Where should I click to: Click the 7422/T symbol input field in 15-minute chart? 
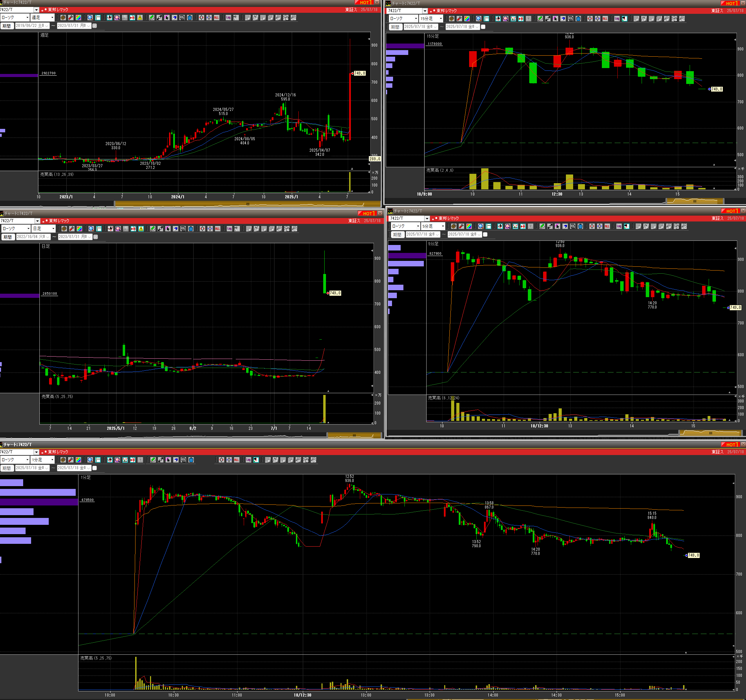pos(404,11)
